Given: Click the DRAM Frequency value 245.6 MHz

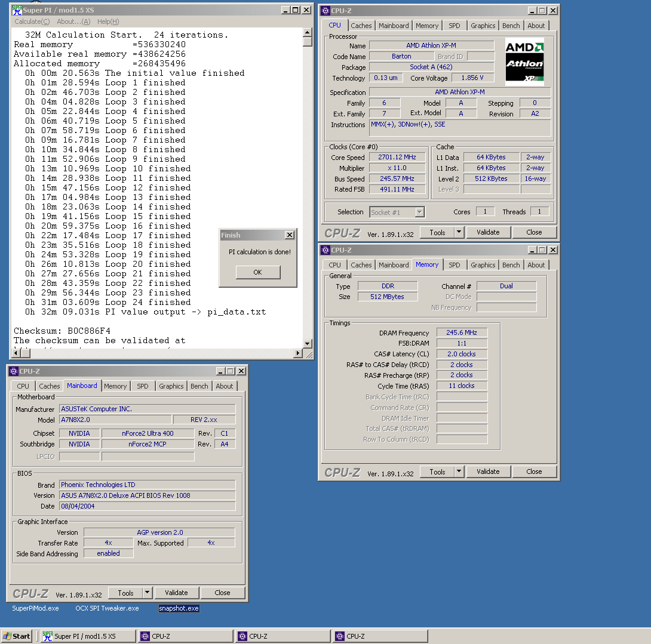Looking at the screenshot, I should [462, 333].
